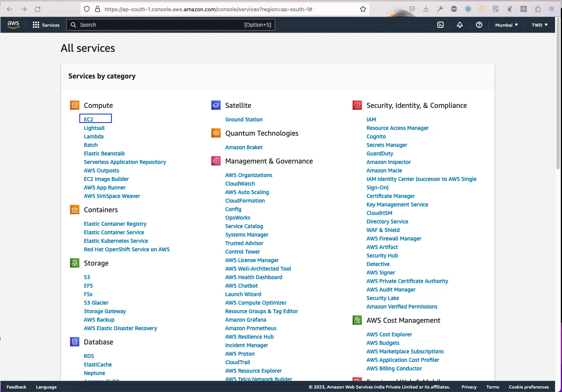562x392 pixels.
Task: Click the Security, Identity, & Compliance icon
Action: [357, 105]
